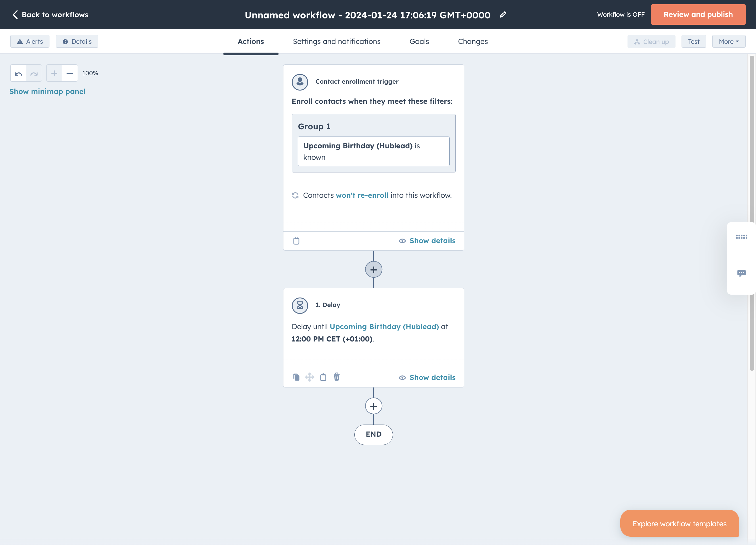Click the Upcoming Birthday (Hublead) delay link
756x545 pixels.
pos(384,327)
